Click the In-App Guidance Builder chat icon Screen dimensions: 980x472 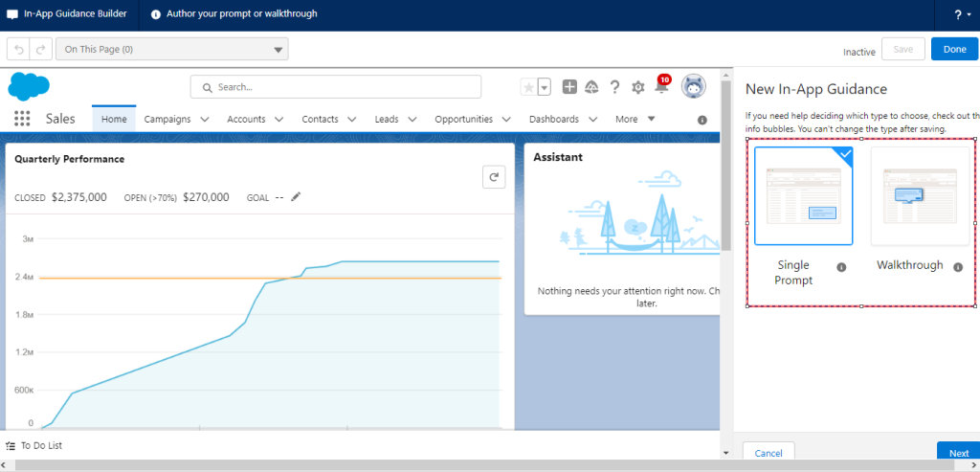pos(12,14)
